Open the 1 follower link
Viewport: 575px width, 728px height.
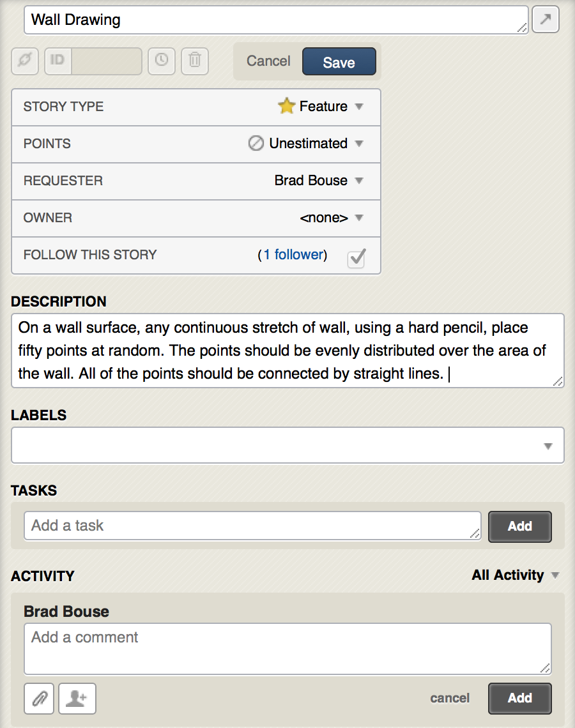pos(293,254)
